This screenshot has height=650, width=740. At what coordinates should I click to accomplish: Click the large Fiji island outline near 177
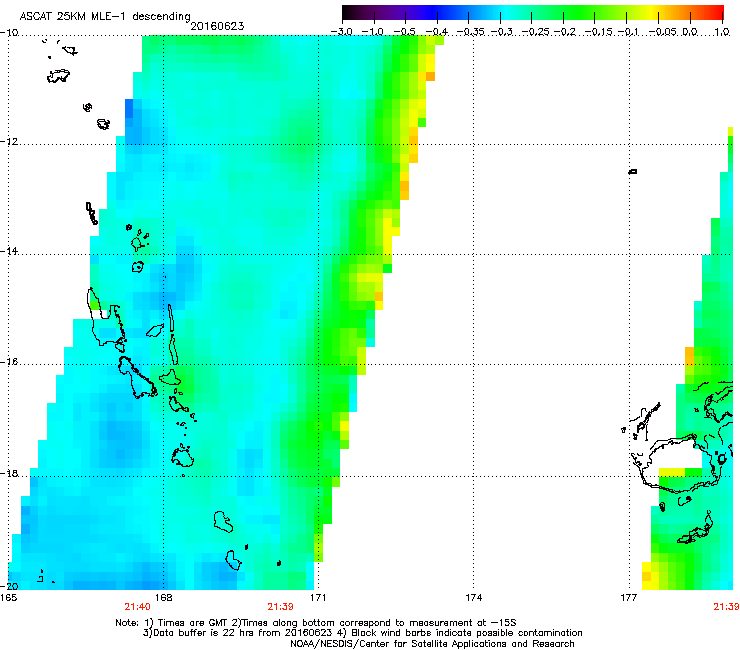point(680,465)
